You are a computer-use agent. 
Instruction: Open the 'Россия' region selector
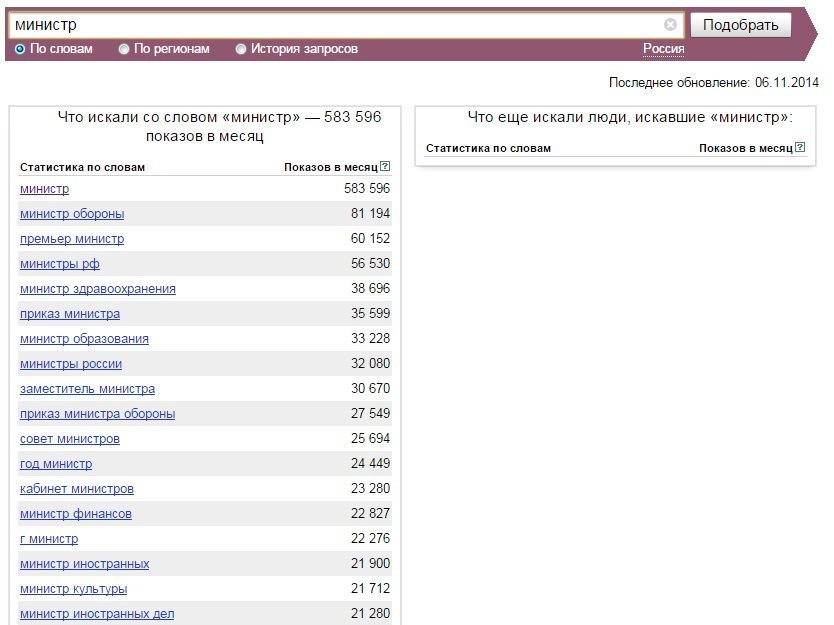tap(663, 49)
